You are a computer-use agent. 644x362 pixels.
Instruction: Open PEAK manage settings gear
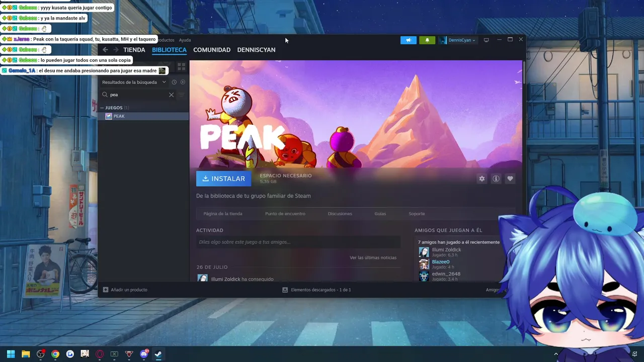(482, 178)
